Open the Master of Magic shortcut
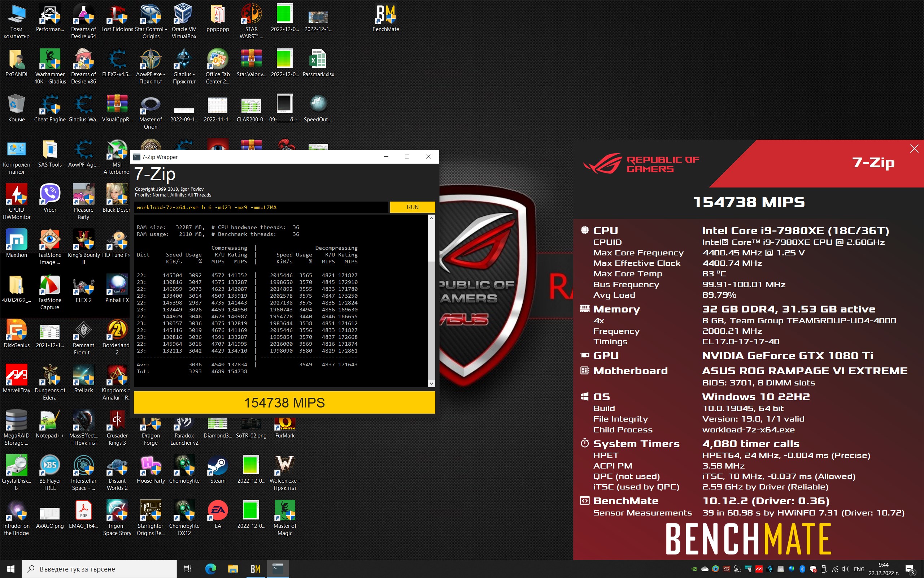Image resolution: width=924 pixels, height=578 pixels. (x=285, y=518)
